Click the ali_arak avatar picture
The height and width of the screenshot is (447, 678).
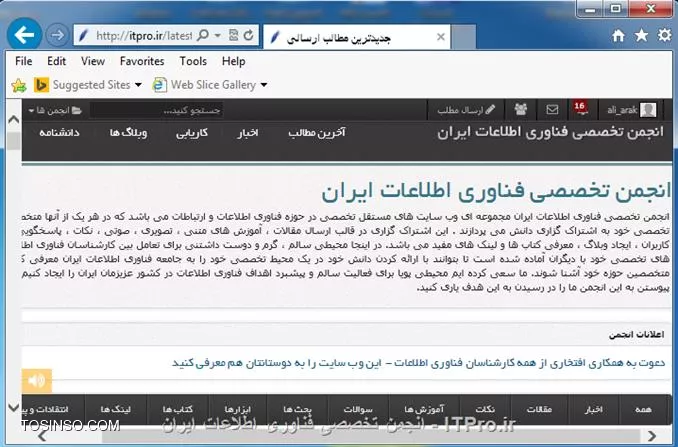[x=648, y=110]
